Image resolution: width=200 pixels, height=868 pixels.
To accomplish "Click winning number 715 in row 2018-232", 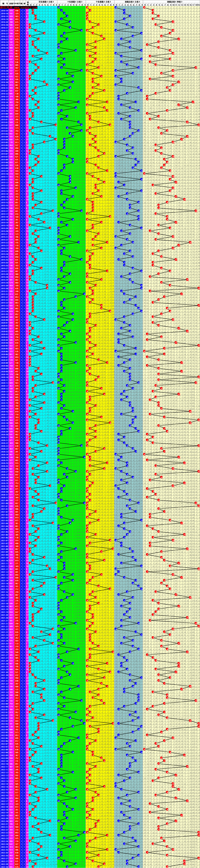I will click(x=17, y=42).
